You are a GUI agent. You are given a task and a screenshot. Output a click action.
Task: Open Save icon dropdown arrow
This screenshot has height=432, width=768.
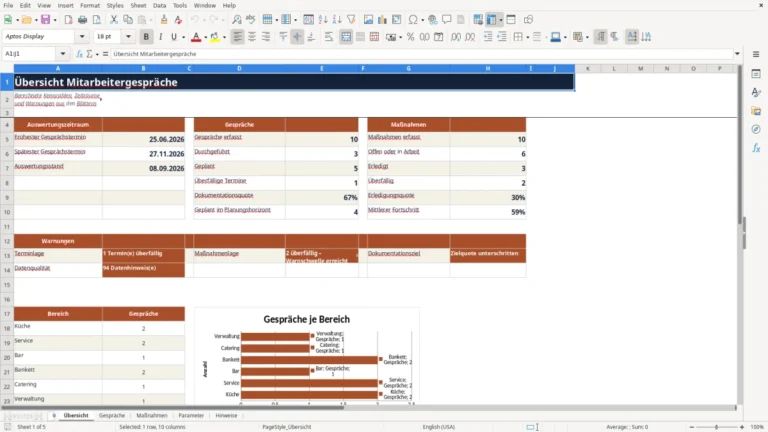point(55,20)
